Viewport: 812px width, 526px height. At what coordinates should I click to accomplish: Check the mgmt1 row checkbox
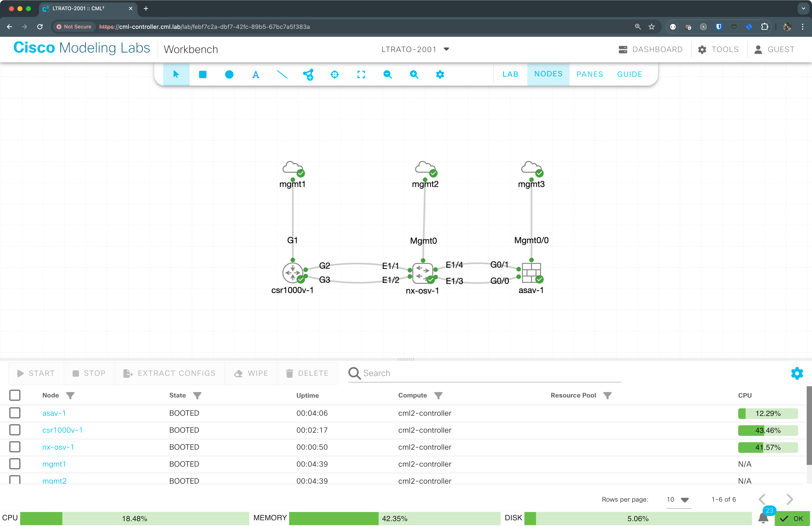[15, 464]
